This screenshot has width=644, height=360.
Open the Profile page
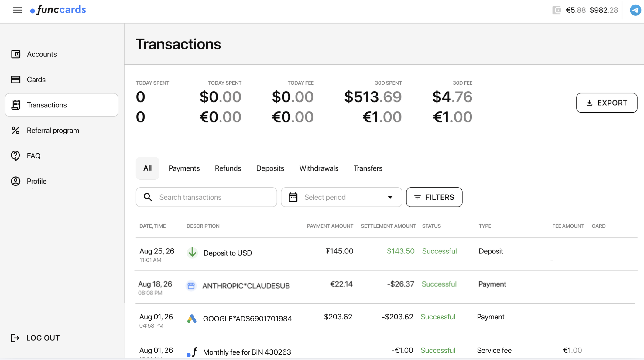(x=37, y=181)
